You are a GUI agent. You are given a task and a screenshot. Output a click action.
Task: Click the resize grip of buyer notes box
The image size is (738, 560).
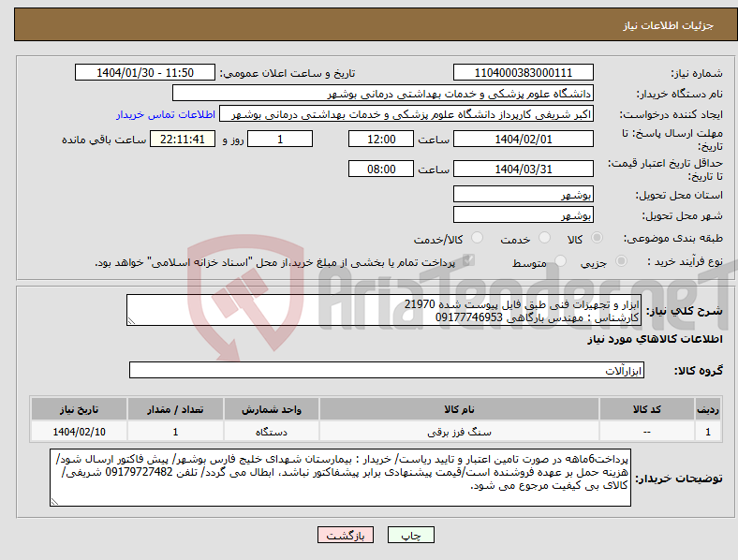click(54, 502)
